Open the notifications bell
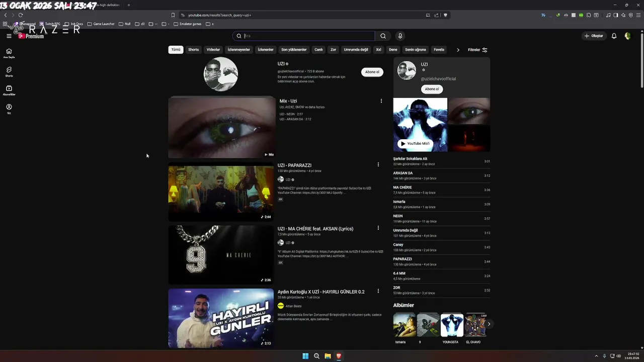The height and width of the screenshot is (362, 644). (x=614, y=36)
